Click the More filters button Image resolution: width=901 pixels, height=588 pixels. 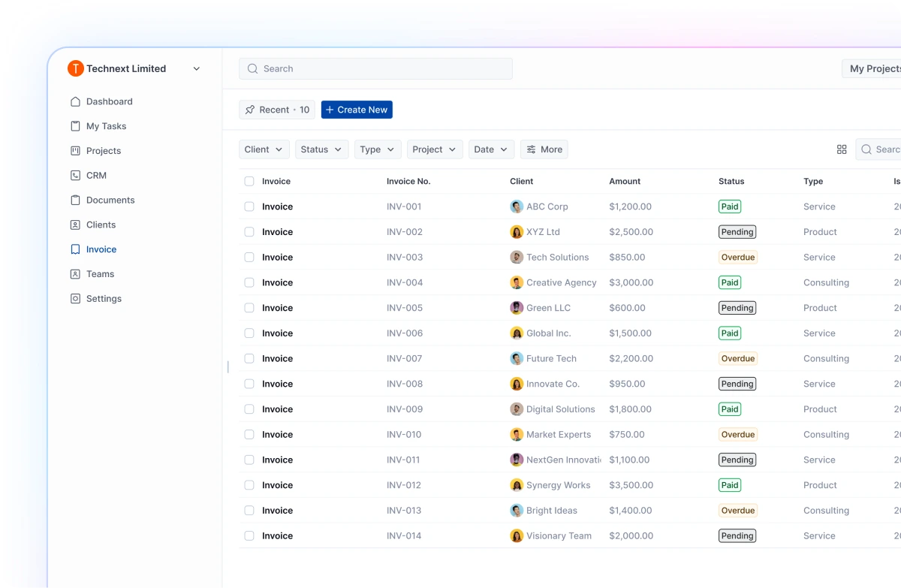[x=544, y=149]
